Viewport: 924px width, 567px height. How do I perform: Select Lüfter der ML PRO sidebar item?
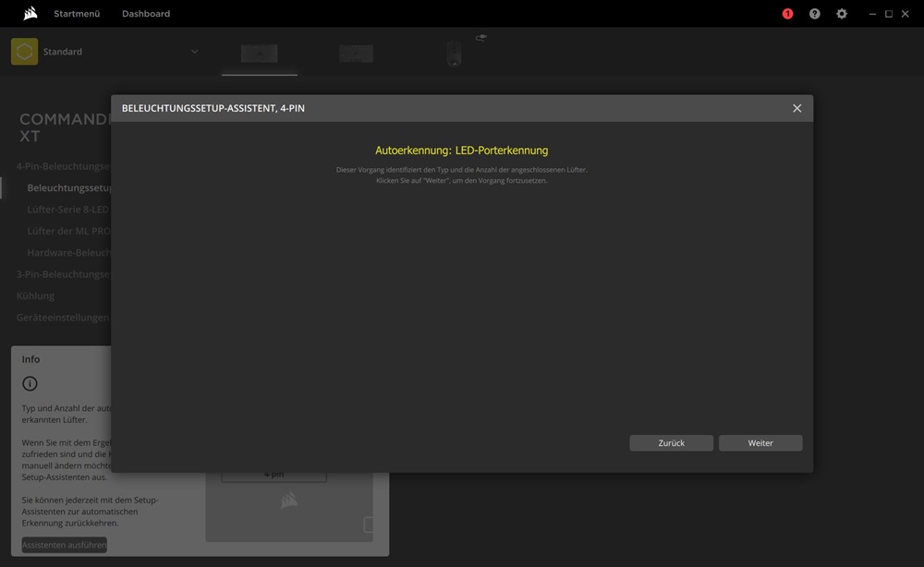[69, 231]
